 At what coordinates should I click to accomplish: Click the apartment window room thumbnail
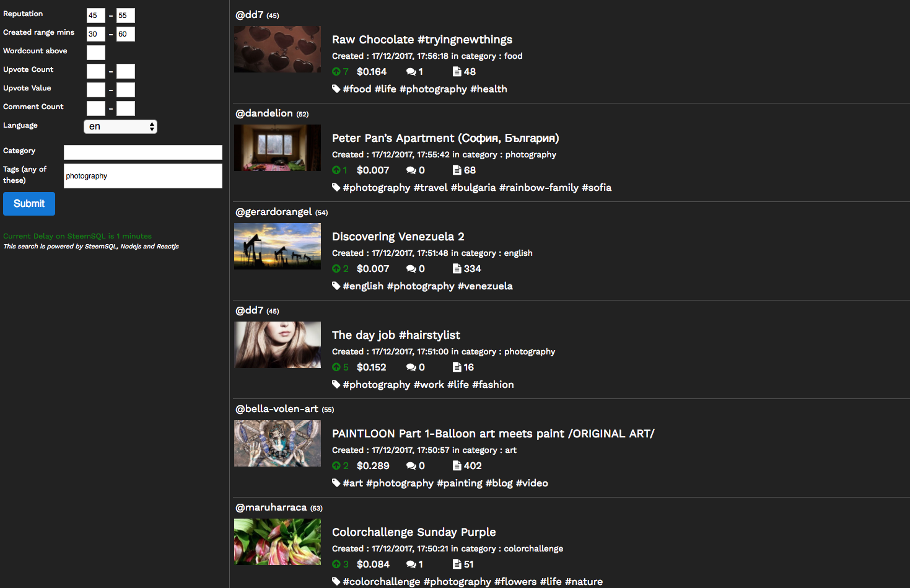(278, 147)
